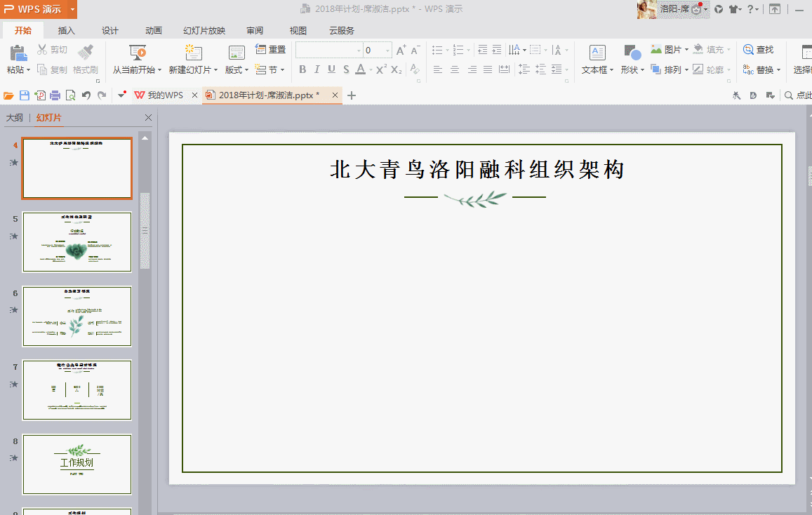Select slide 8 工作规划 thumbnail

pyautogui.click(x=77, y=464)
